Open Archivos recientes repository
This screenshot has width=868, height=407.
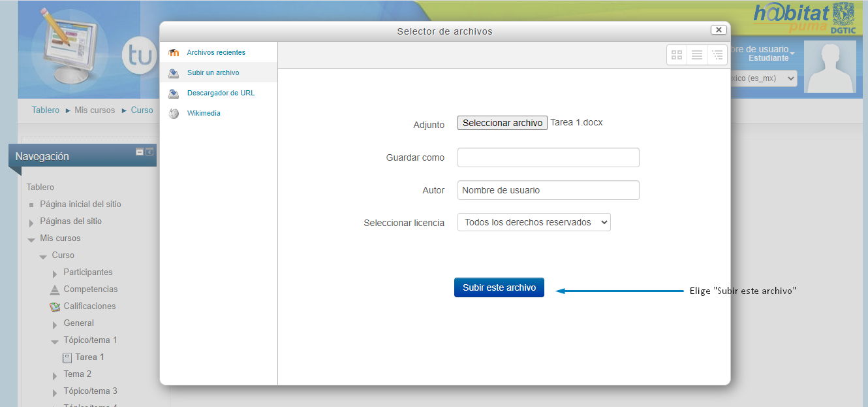click(x=216, y=52)
